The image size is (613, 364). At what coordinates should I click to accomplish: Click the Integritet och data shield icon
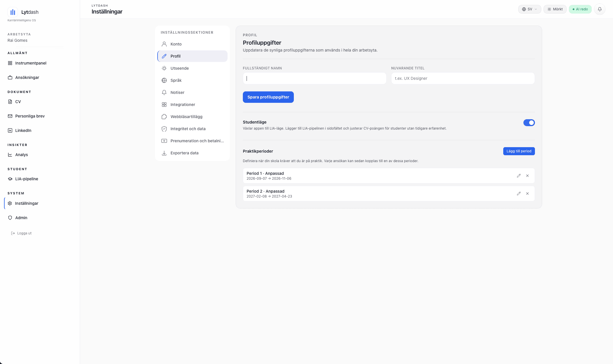point(164,129)
